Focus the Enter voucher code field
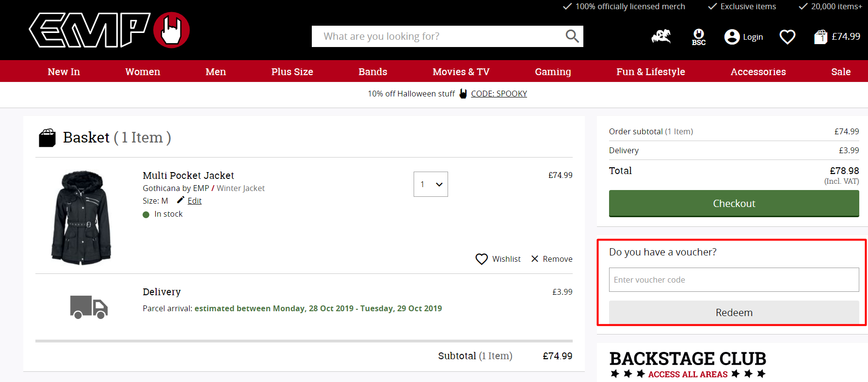This screenshot has width=868, height=382. (733, 280)
